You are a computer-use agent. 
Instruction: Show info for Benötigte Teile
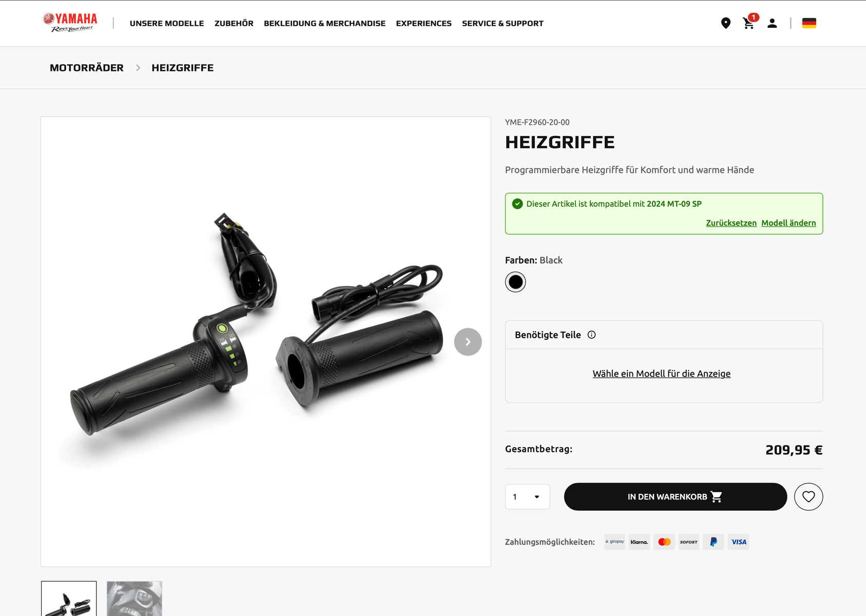click(591, 335)
